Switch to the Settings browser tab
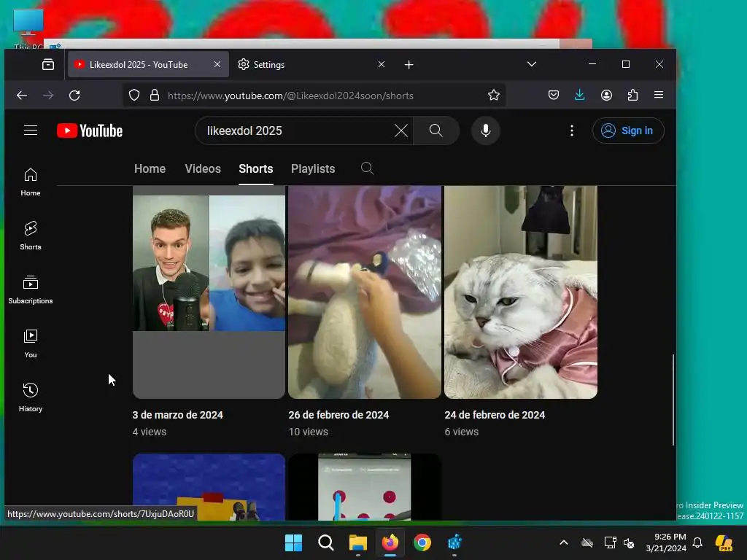The height and width of the screenshot is (560, 747). click(x=311, y=64)
